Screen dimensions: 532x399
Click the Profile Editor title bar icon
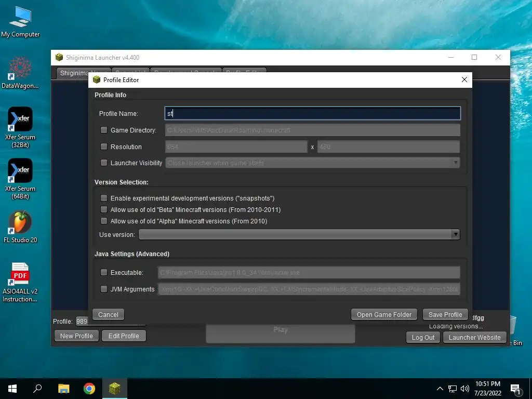(x=97, y=79)
